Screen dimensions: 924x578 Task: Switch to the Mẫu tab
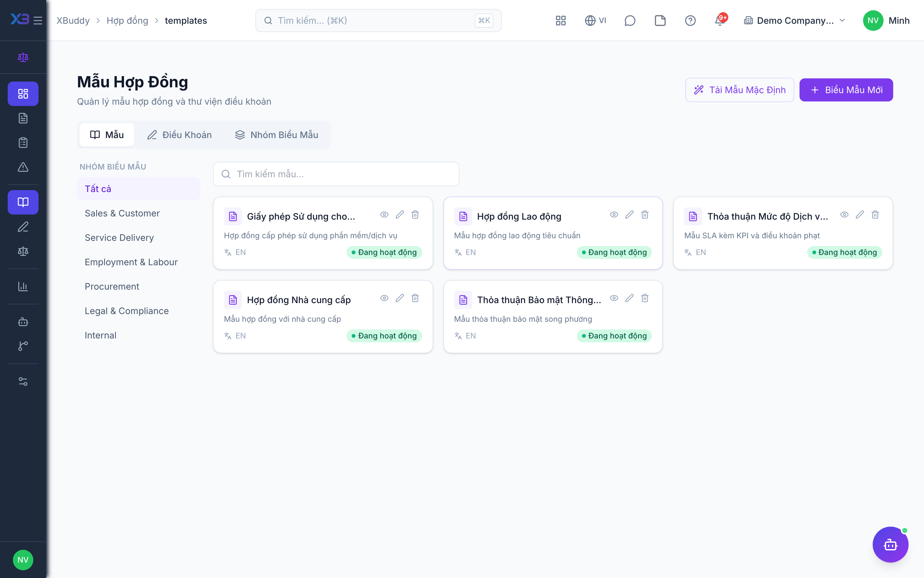point(107,135)
